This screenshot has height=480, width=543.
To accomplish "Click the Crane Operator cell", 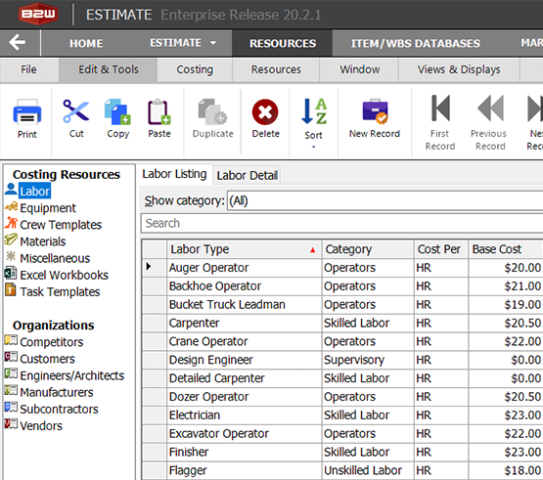I will coord(244,341).
